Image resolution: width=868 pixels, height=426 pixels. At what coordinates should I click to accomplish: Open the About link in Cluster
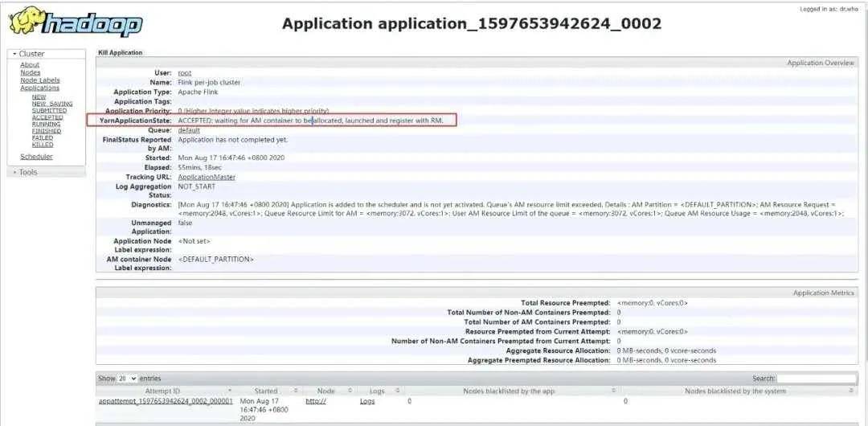pyautogui.click(x=30, y=65)
